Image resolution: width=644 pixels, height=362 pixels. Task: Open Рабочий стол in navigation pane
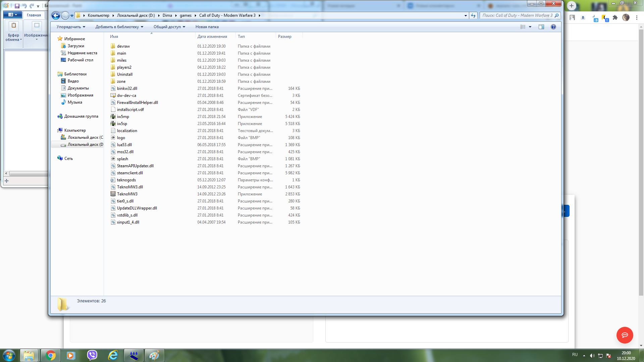click(80, 60)
